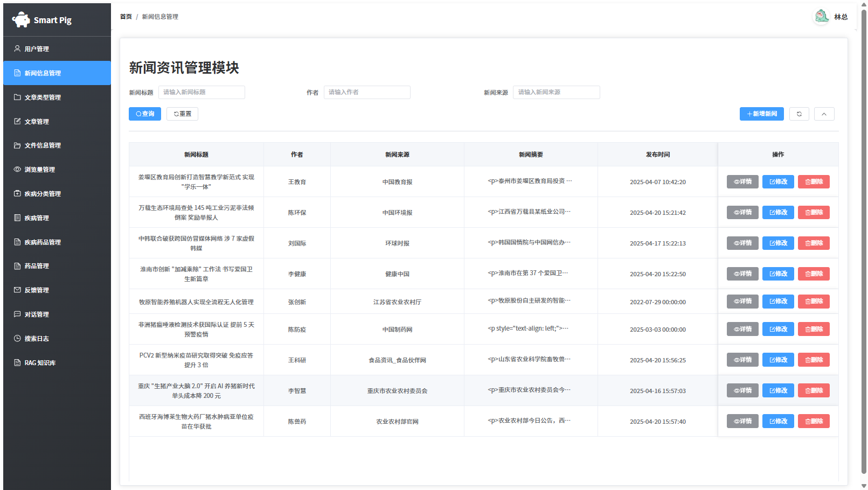View 详情 for the 王教育 news row

[742, 182]
